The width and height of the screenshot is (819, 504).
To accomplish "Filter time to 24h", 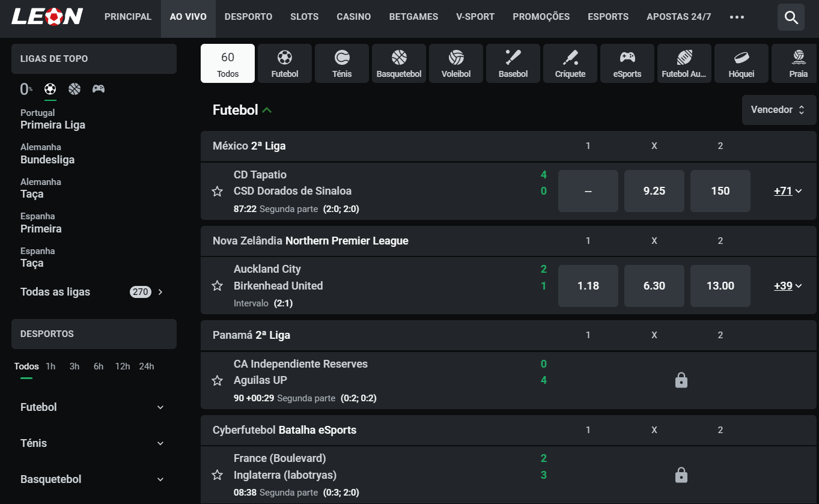I will click(147, 366).
